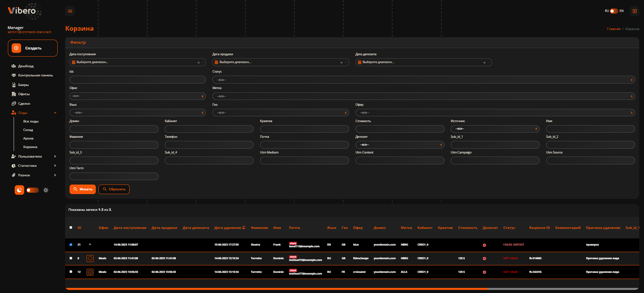Viewport: 644px width, 293px height.
Task: Click the horizontal table scrollbar
Action: click(x=276, y=289)
